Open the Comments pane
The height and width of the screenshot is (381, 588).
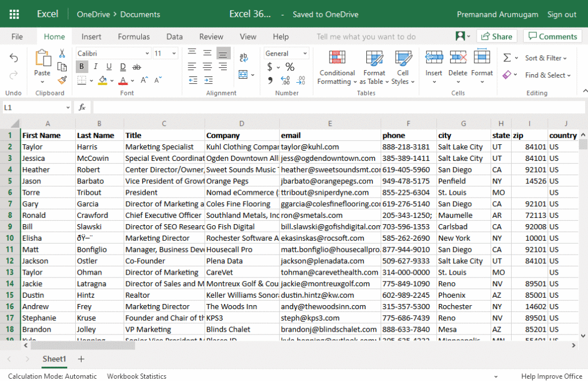[x=552, y=36]
